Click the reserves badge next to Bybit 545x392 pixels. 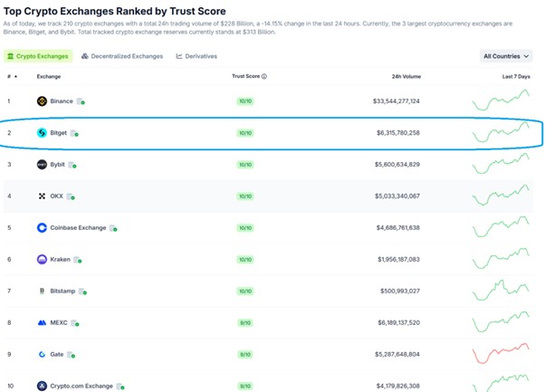point(72,165)
